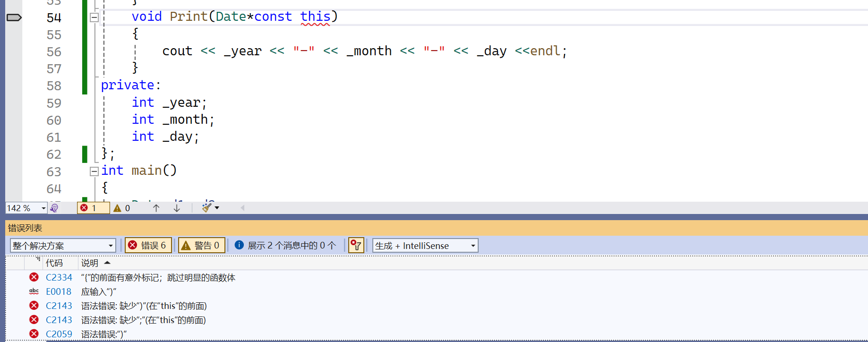The height and width of the screenshot is (342, 868).
Task: Click the 错误列表 panel title
Action: pos(25,228)
